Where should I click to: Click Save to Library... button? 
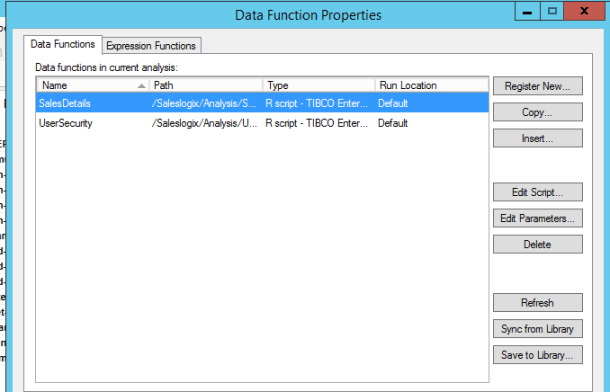pos(538,355)
